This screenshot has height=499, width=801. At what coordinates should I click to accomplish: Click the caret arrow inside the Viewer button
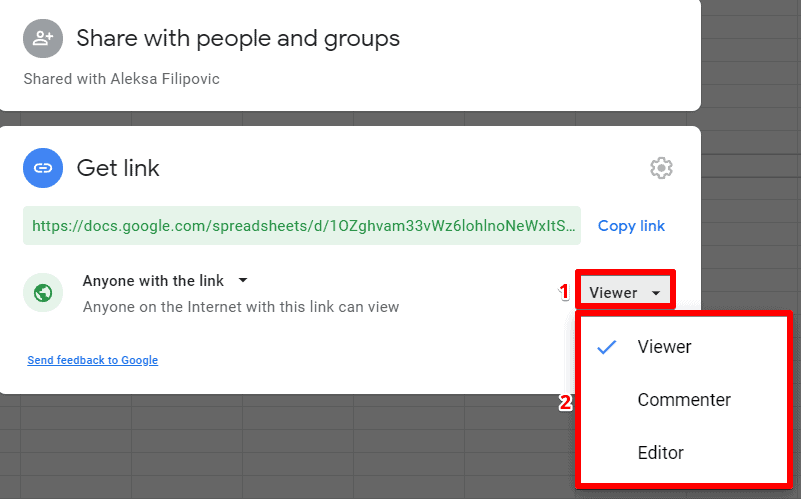click(655, 293)
